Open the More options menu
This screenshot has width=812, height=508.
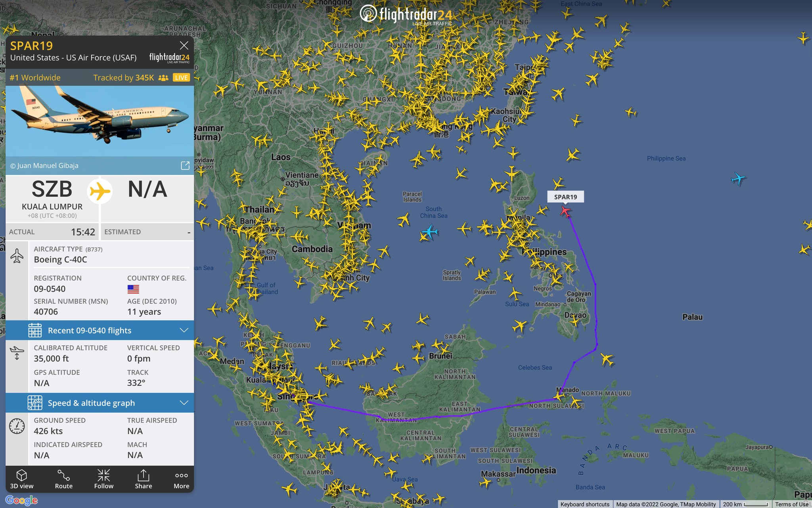click(x=181, y=479)
